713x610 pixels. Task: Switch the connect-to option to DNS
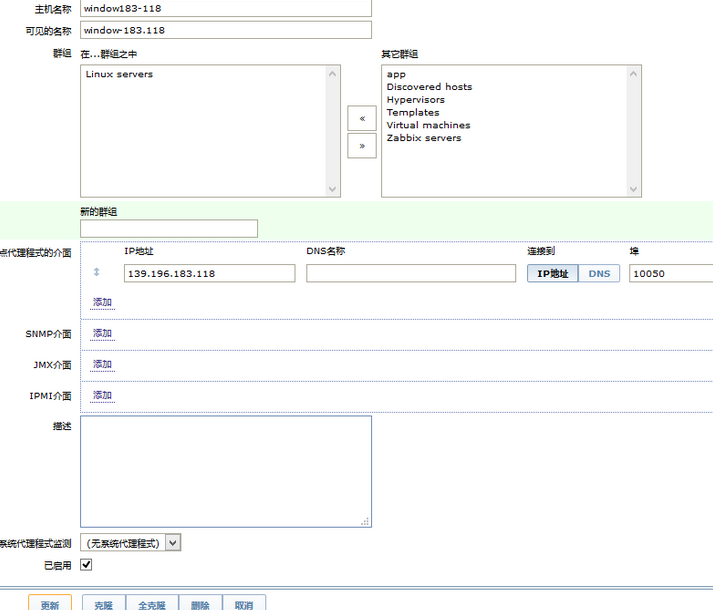598,273
